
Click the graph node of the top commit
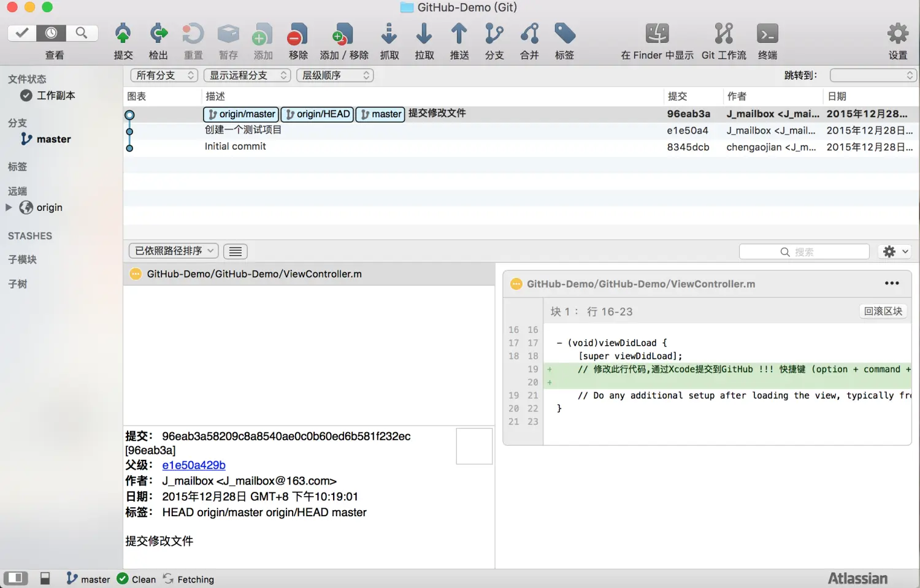pyautogui.click(x=129, y=115)
